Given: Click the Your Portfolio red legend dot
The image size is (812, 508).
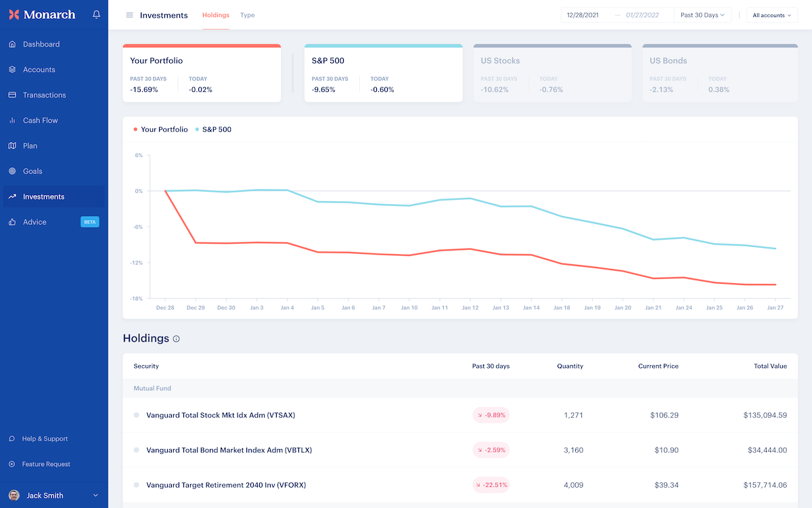Looking at the screenshot, I should pyautogui.click(x=135, y=129).
